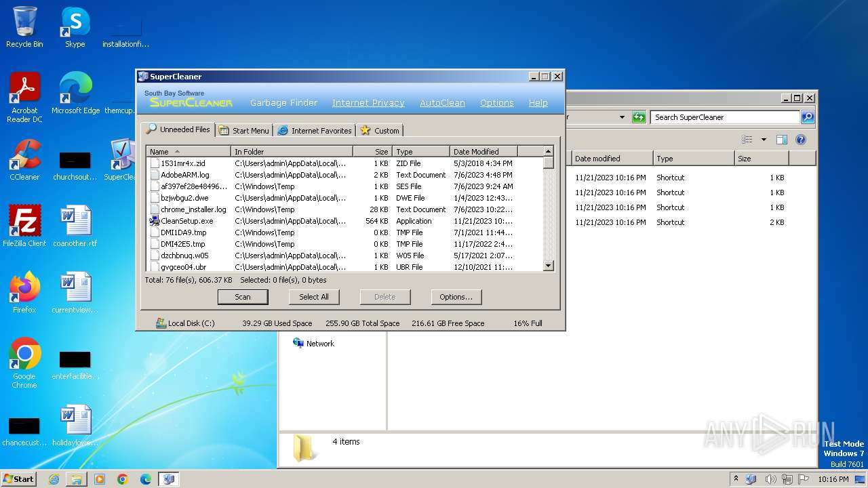This screenshot has width=868, height=488.
Task: Sort file list by Name column
Action: click(x=189, y=152)
